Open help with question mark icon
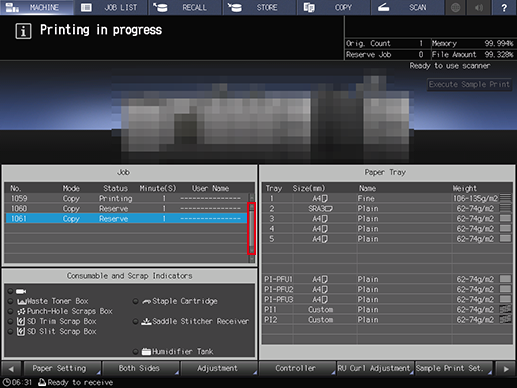The width and height of the screenshot is (517, 388). (504, 7)
